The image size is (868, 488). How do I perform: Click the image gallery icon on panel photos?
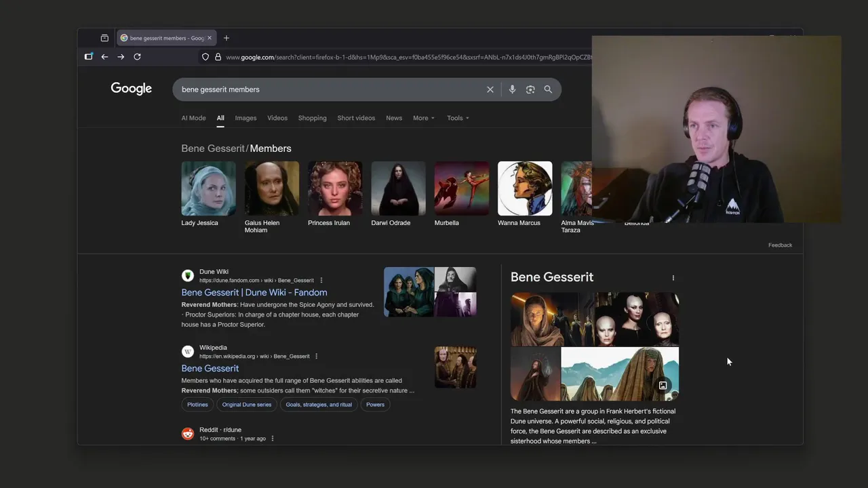pyautogui.click(x=663, y=386)
